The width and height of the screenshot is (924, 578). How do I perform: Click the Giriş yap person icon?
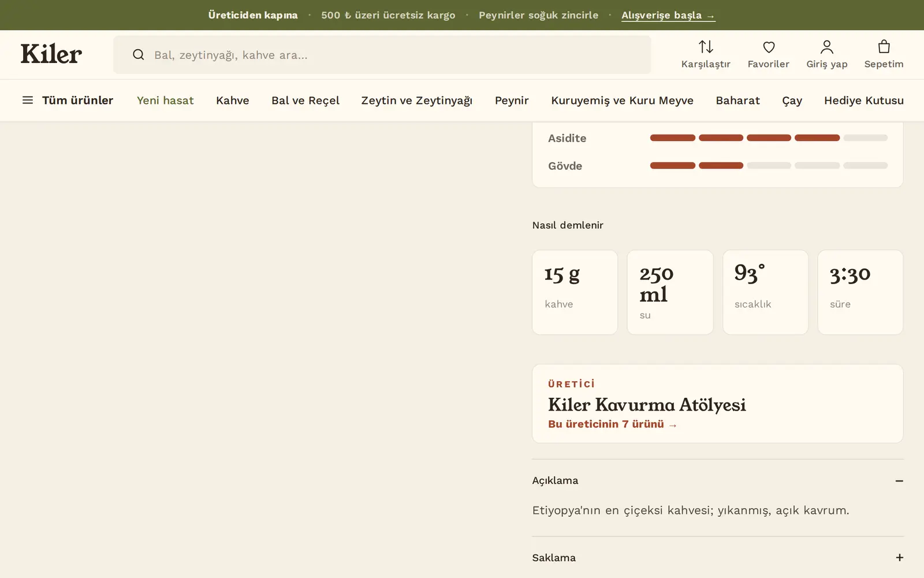click(x=827, y=47)
